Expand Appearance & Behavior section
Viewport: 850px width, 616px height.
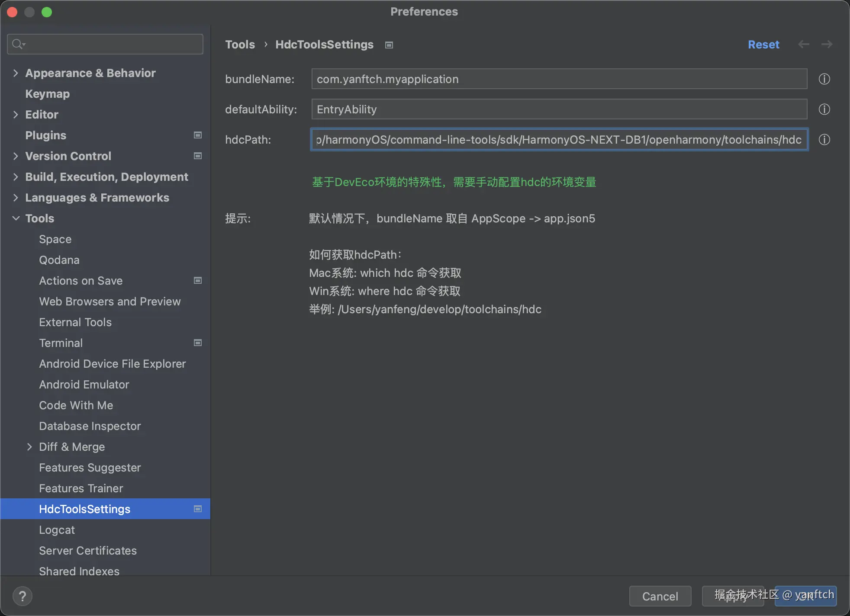(16, 73)
